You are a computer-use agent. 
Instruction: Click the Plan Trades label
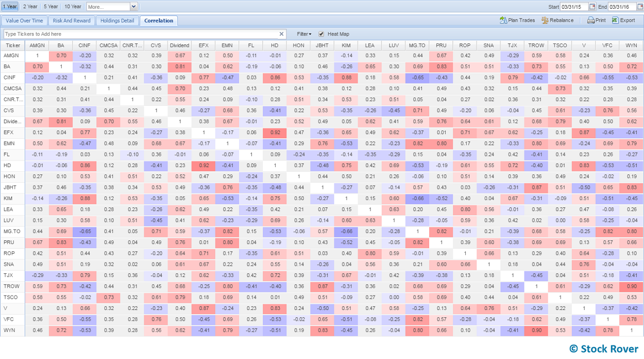pos(521,21)
